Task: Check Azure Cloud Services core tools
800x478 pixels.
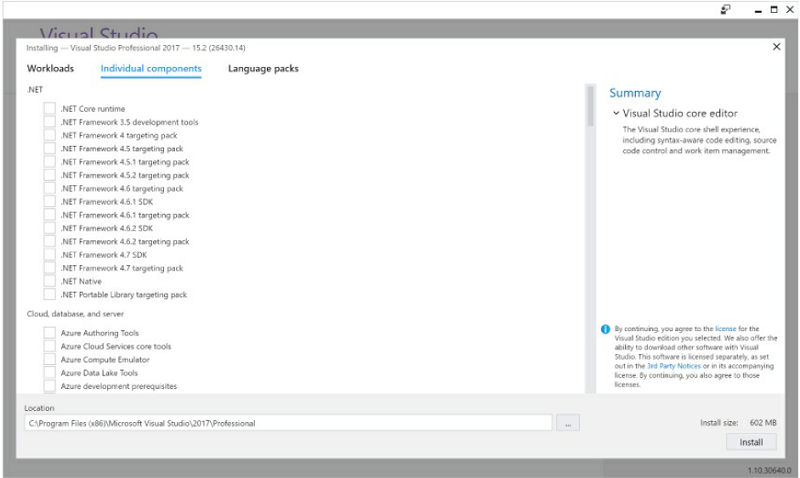Action: (49, 346)
